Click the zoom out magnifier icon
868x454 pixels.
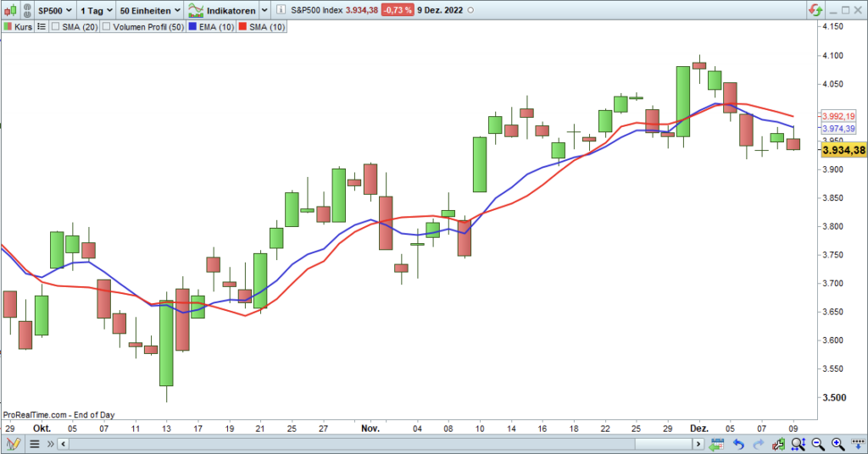pos(818,444)
